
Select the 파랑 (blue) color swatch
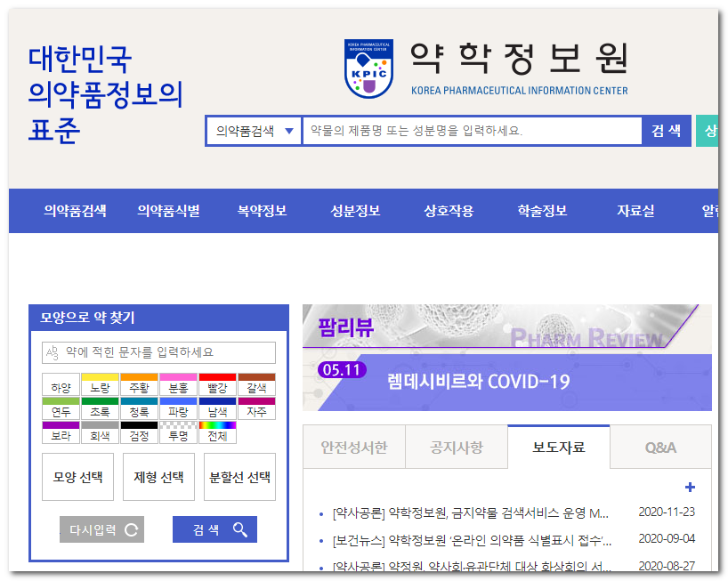(x=178, y=408)
